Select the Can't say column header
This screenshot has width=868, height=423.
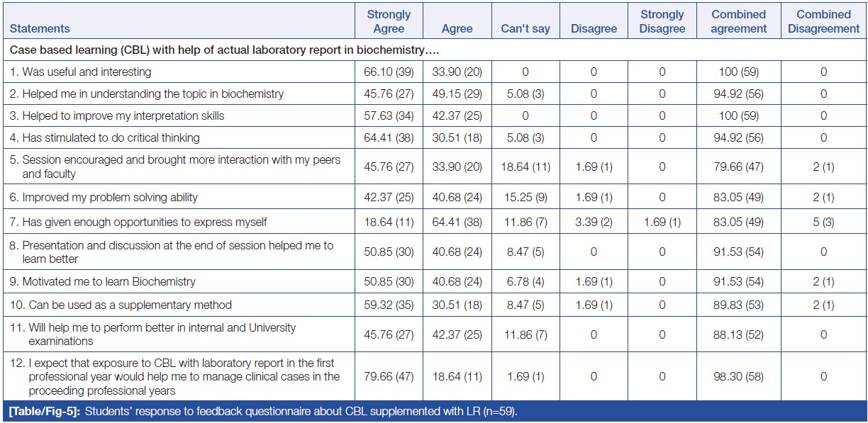525,29
